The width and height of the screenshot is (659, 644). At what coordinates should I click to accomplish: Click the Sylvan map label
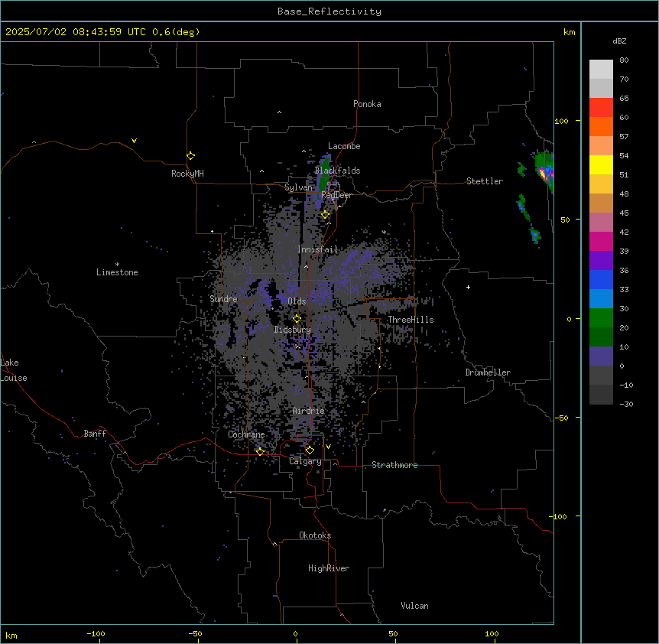[x=298, y=187]
